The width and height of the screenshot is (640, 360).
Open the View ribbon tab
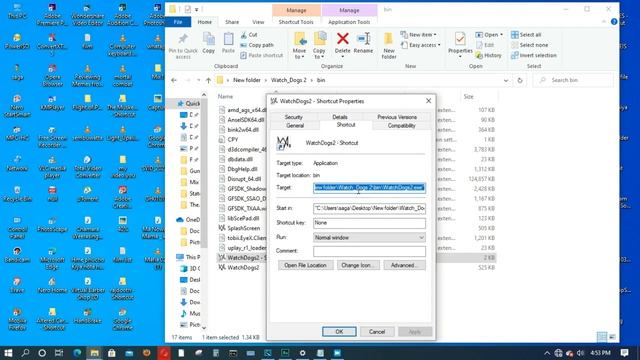click(258, 22)
